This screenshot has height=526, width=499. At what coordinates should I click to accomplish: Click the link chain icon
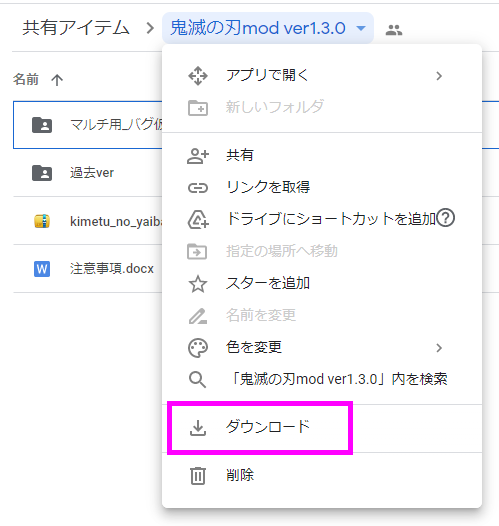(x=198, y=188)
